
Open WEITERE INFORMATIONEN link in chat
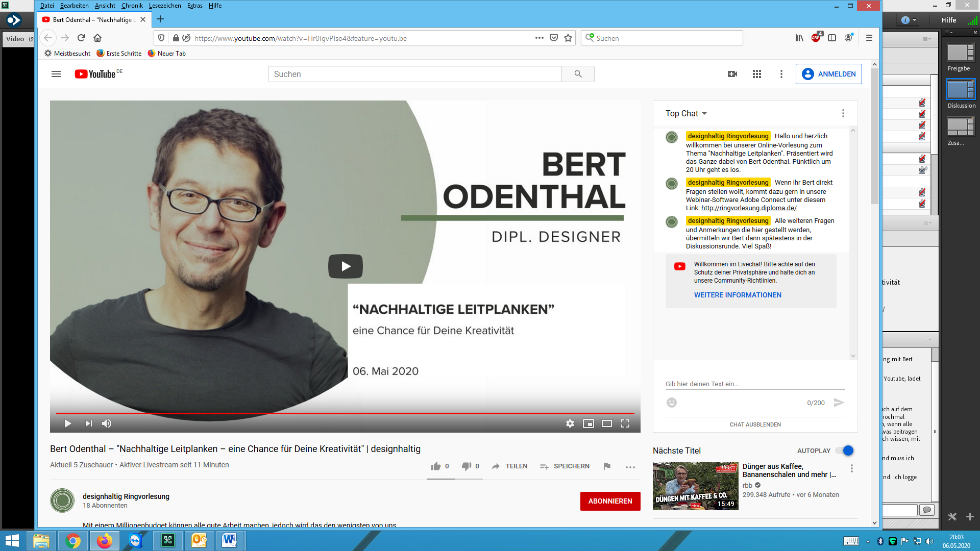click(x=738, y=295)
